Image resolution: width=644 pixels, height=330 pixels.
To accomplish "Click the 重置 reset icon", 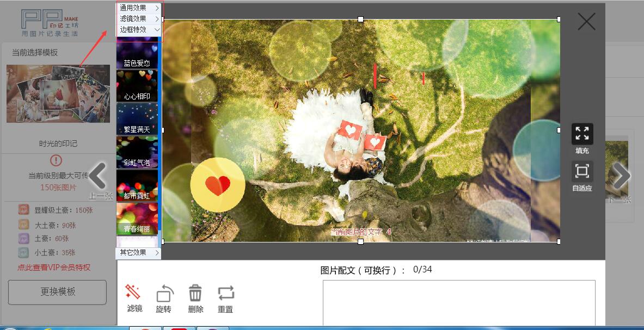I will pos(225,294).
